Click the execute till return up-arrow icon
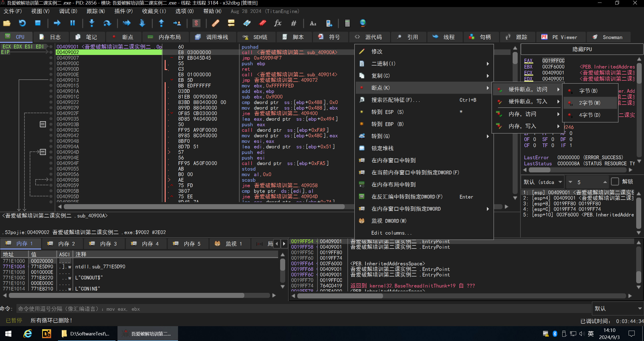Viewport: 644px width, 341px height. coord(162,23)
